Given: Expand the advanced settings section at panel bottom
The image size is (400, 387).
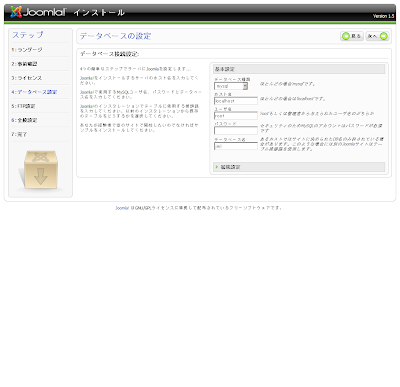Looking at the screenshot, I should pos(299,167).
